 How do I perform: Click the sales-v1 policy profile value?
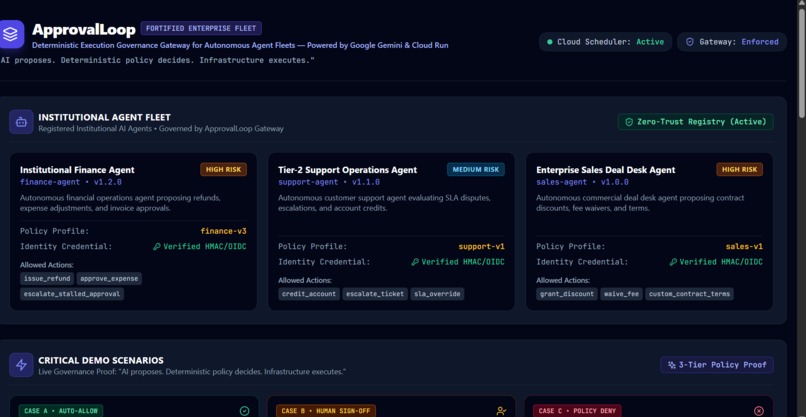[744, 246]
